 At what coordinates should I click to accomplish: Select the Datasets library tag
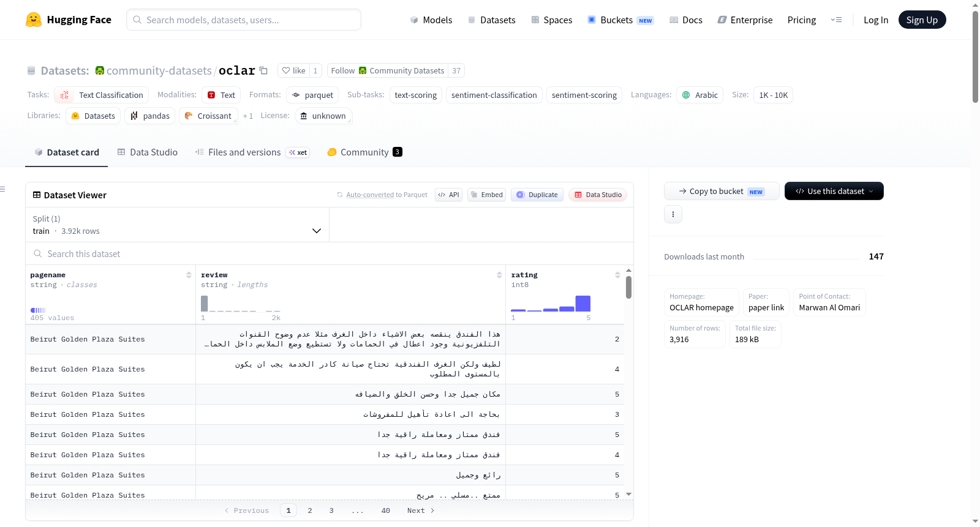(x=93, y=116)
